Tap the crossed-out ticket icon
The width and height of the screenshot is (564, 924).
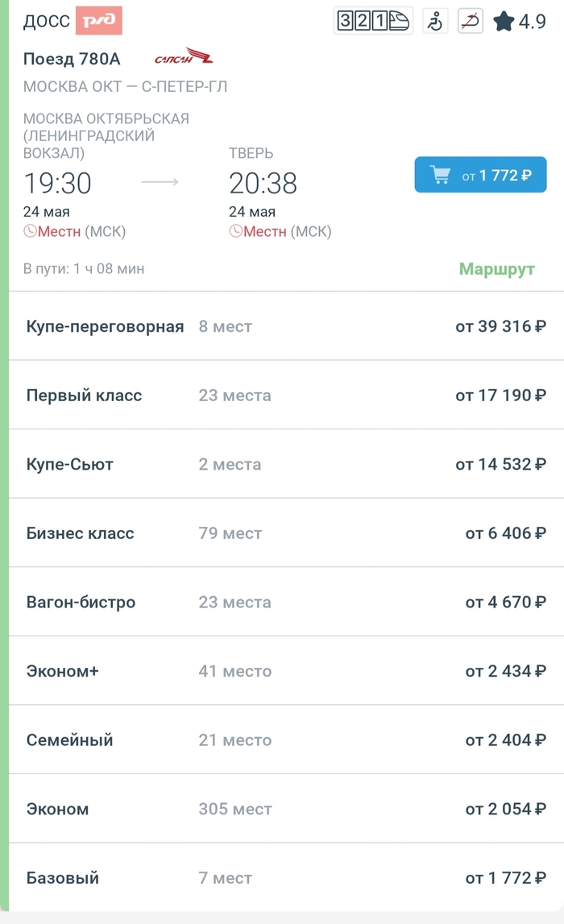point(470,21)
